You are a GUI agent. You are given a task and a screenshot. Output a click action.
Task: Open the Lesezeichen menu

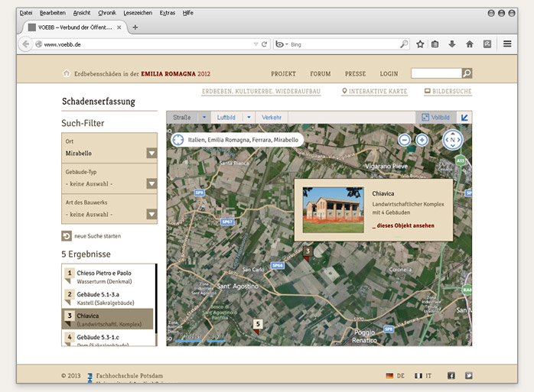coord(138,13)
